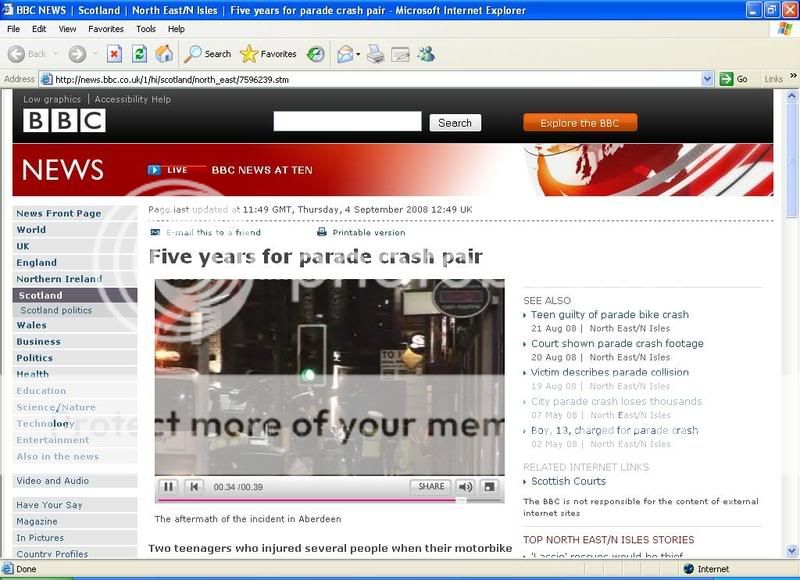Open the Edit menu
This screenshot has width=800, height=580.
(39, 29)
